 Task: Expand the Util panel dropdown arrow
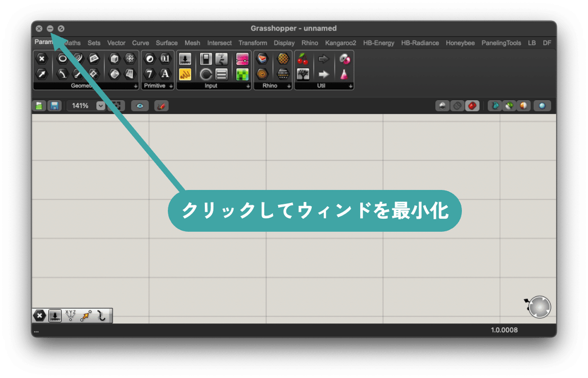pos(350,86)
